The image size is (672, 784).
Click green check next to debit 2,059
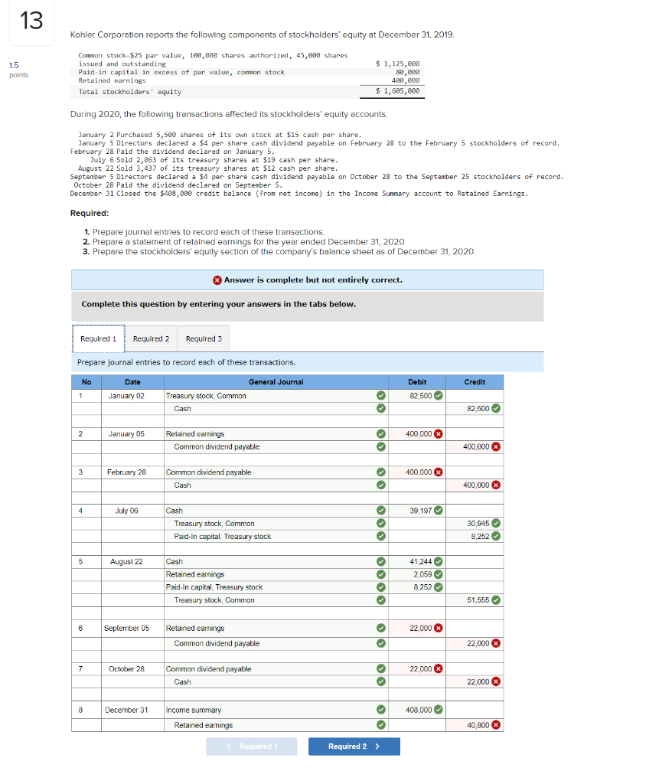(439, 574)
